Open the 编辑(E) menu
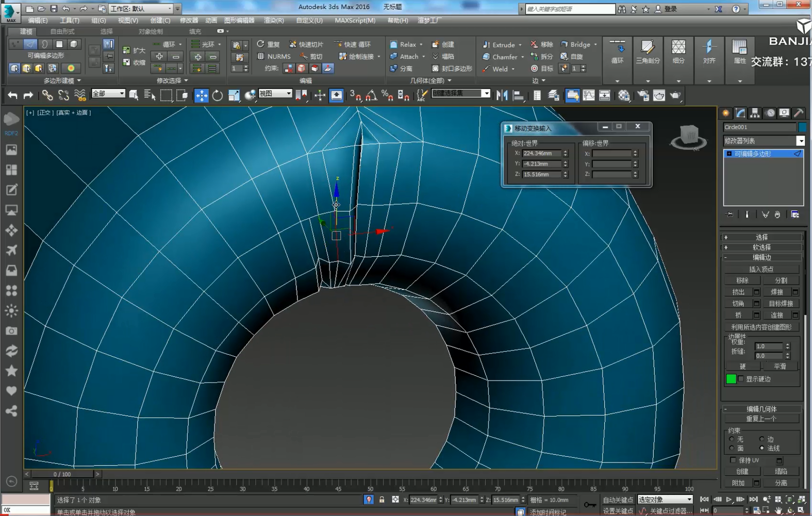Viewport: 812px width, 516px height. pyautogui.click(x=38, y=21)
